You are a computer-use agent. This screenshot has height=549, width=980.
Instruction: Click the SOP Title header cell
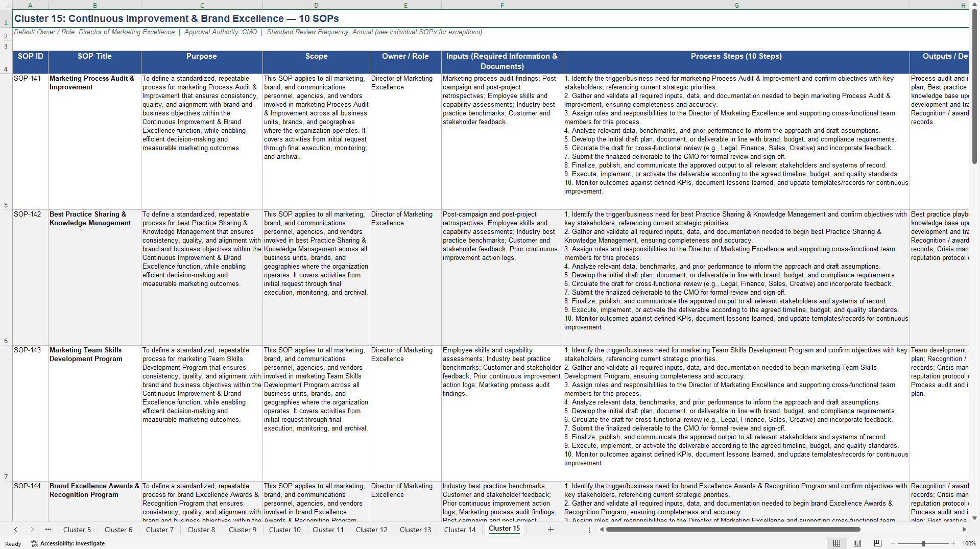[x=94, y=62]
